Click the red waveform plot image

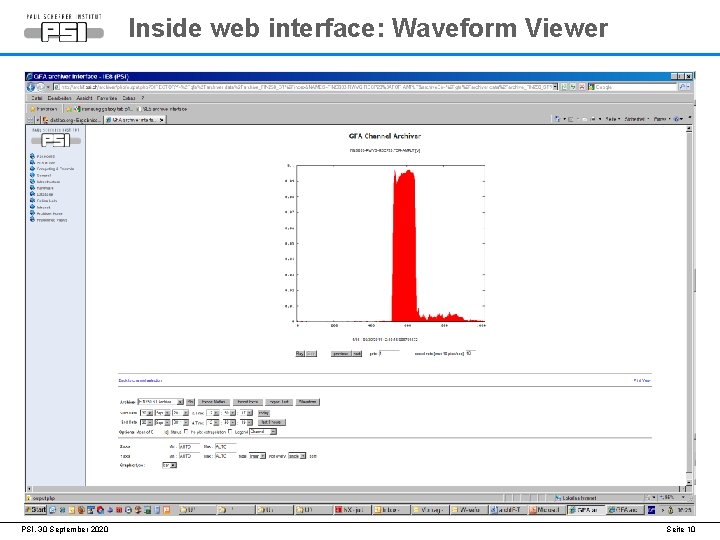pos(389,244)
